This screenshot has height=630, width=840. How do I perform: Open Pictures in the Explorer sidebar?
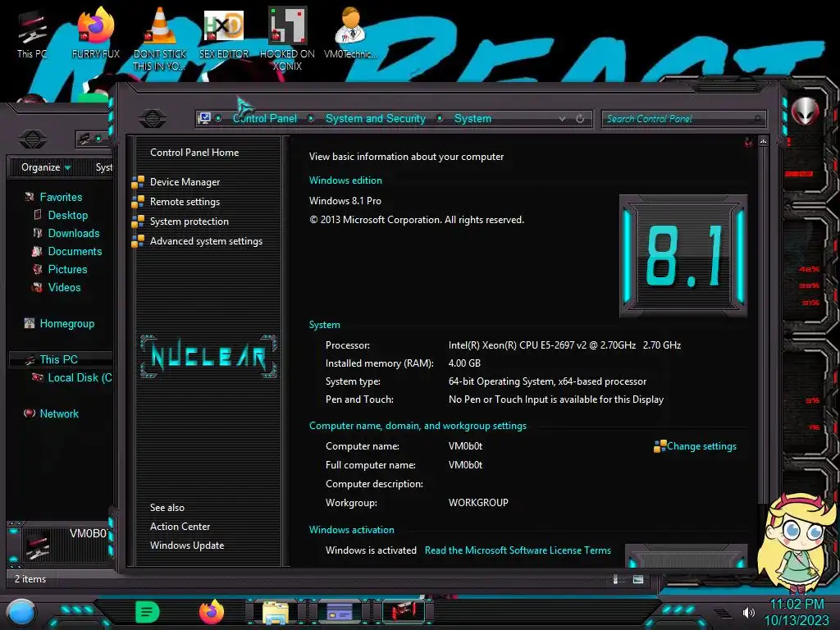[x=67, y=269]
